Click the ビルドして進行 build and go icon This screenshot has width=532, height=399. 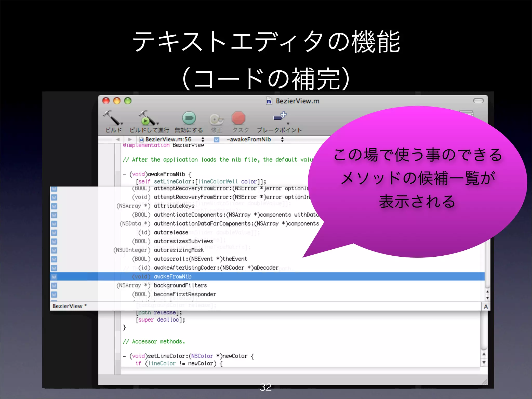tap(147, 118)
